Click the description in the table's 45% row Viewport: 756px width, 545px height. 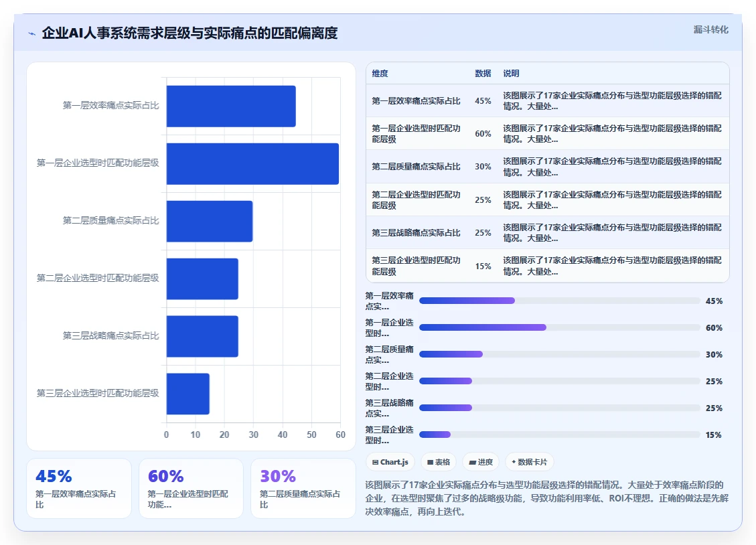pyautogui.click(x=612, y=101)
